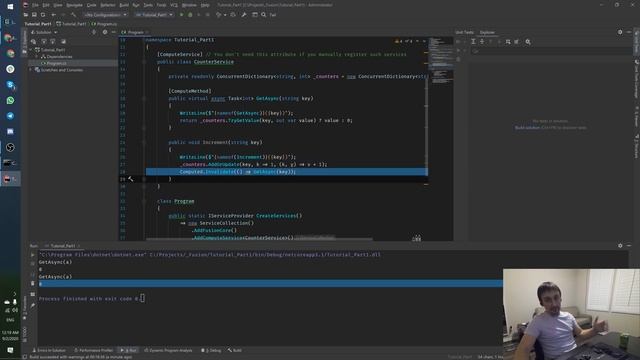Open the Code menu
The width and height of the screenshot is (640, 360).
click(91, 5)
